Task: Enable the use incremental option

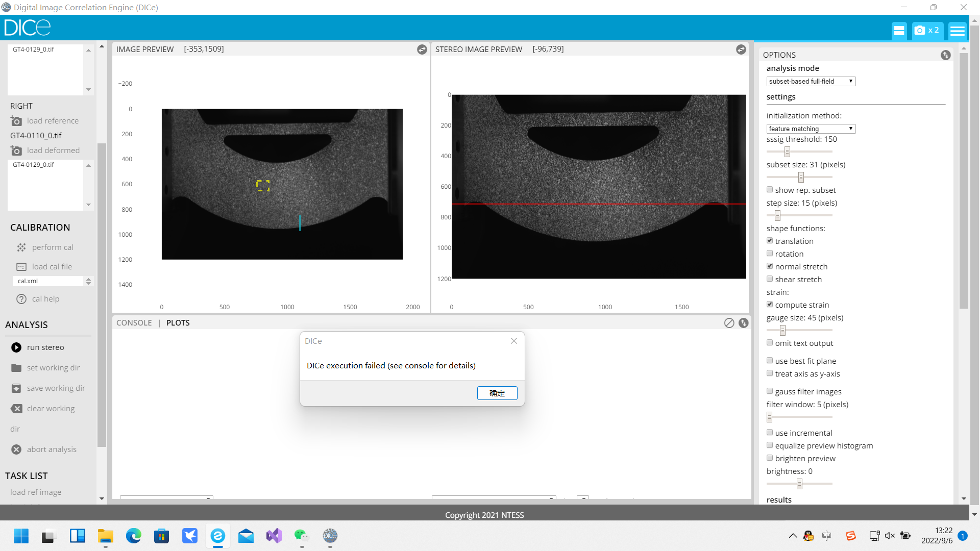Action: pos(770,432)
